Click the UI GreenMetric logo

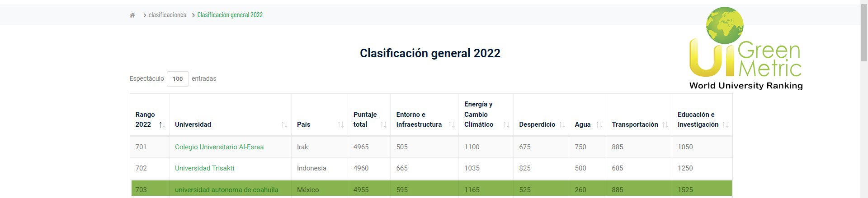(746, 49)
